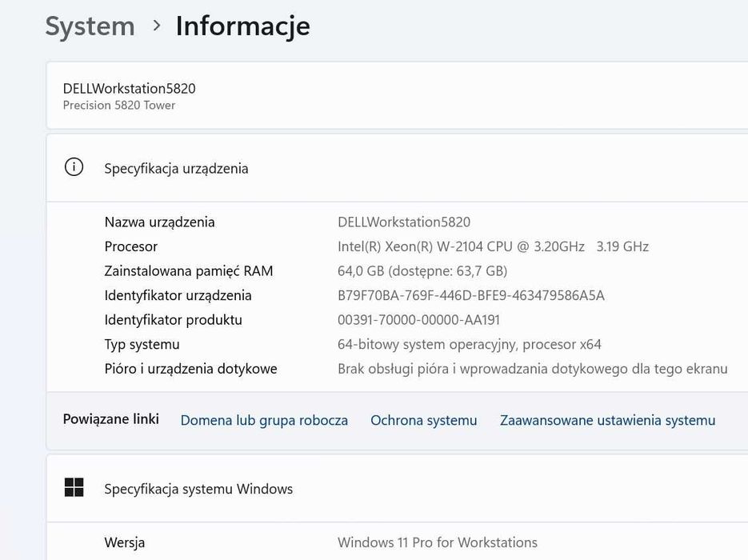Click the Typ systemu label
This screenshot has height=560, width=748.
pos(142,344)
